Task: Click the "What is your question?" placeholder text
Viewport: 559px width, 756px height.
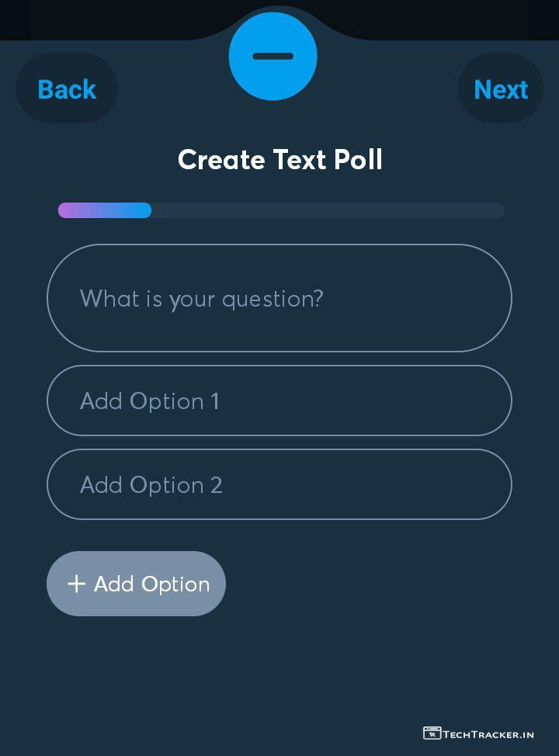Action: (x=201, y=298)
